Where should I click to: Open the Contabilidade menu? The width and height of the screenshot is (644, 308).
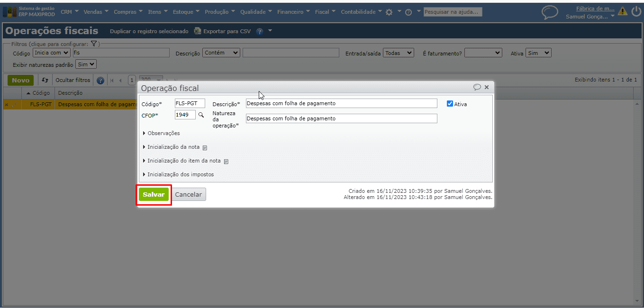(x=362, y=12)
